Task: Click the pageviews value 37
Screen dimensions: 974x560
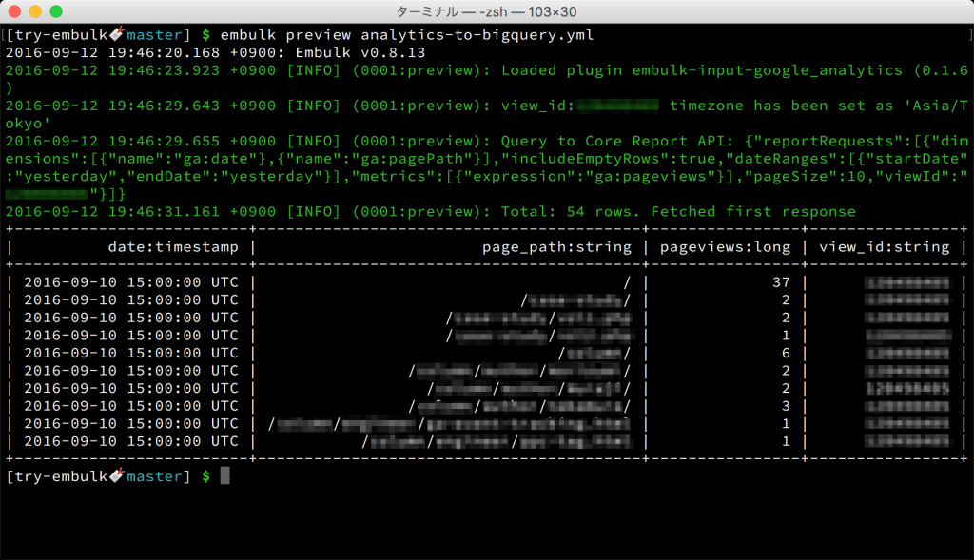Action: click(x=782, y=282)
